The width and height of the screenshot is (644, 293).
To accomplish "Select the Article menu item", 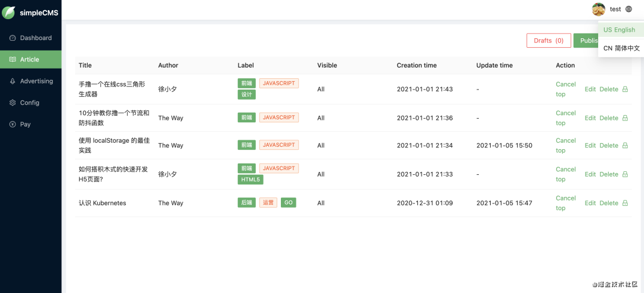I will pyautogui.click(x=31, y=60).
